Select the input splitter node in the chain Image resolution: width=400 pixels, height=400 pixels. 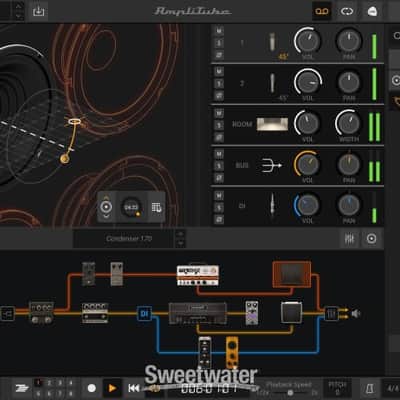tap(7, 314)
